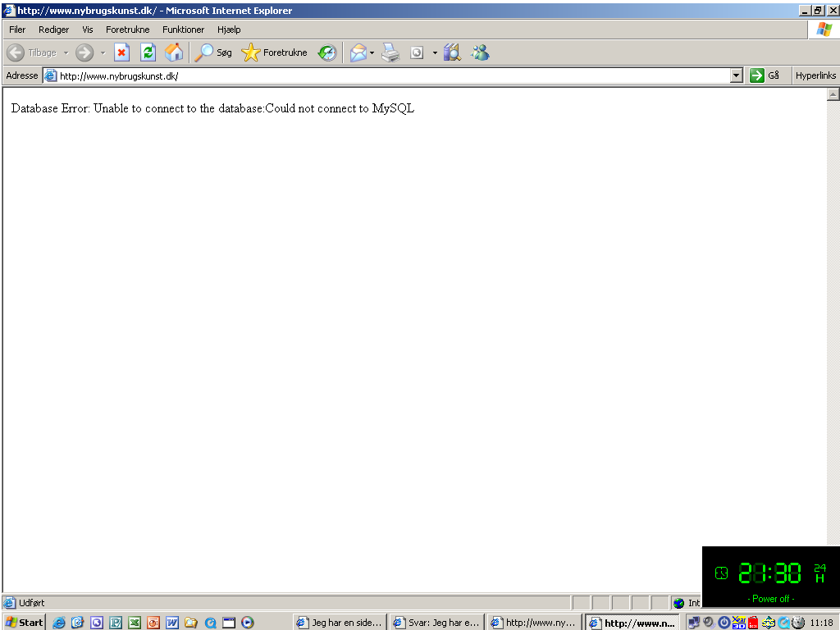Click the Research books icon
This screenshot has width=840, height=630.
tap(452, 52)
